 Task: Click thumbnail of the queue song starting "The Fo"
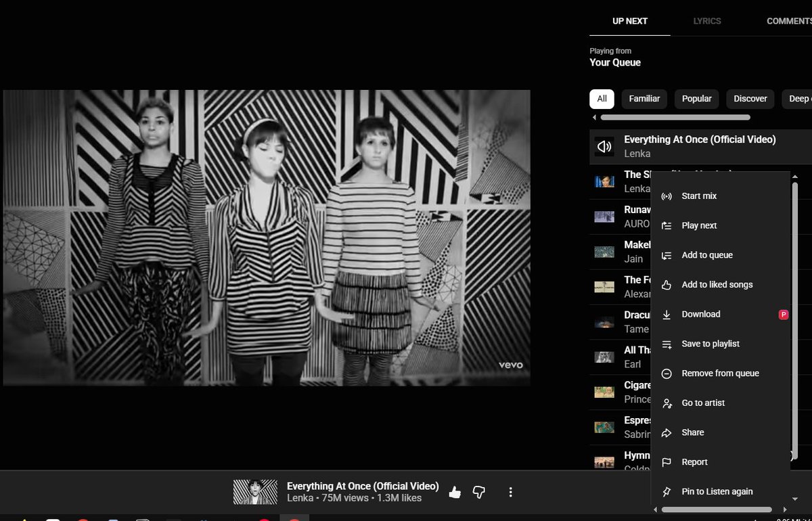[604, 287]
